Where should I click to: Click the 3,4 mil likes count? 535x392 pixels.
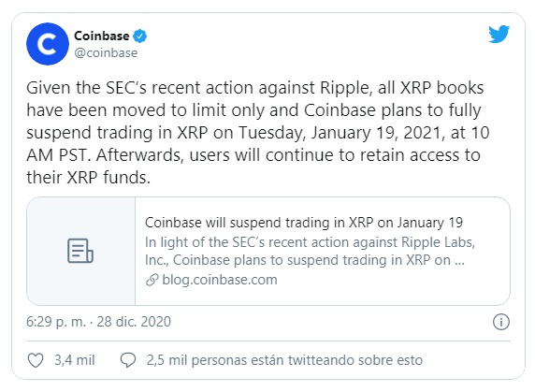(75, 360)
